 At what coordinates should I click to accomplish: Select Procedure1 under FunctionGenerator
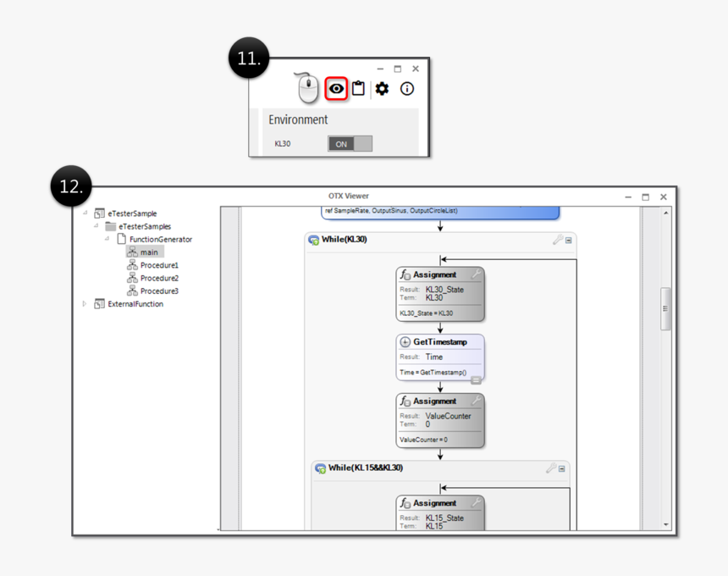coord(158,265)
